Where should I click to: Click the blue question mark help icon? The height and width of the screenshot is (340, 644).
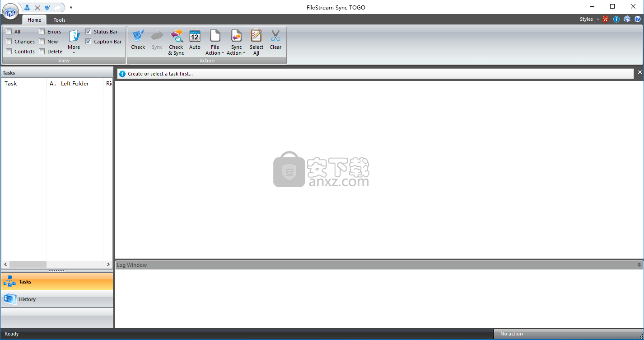[638, 19]
